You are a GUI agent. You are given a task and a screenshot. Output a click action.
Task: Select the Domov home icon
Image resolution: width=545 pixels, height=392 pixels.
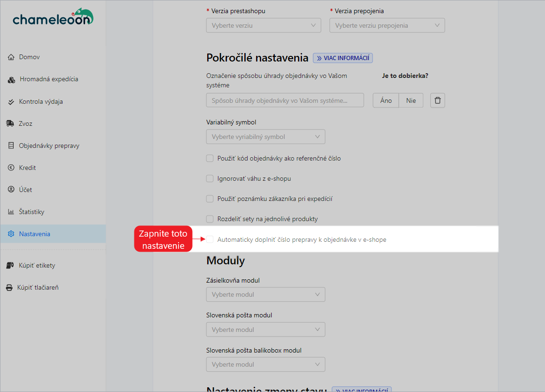pyautogui.click(x=11, y=57)
